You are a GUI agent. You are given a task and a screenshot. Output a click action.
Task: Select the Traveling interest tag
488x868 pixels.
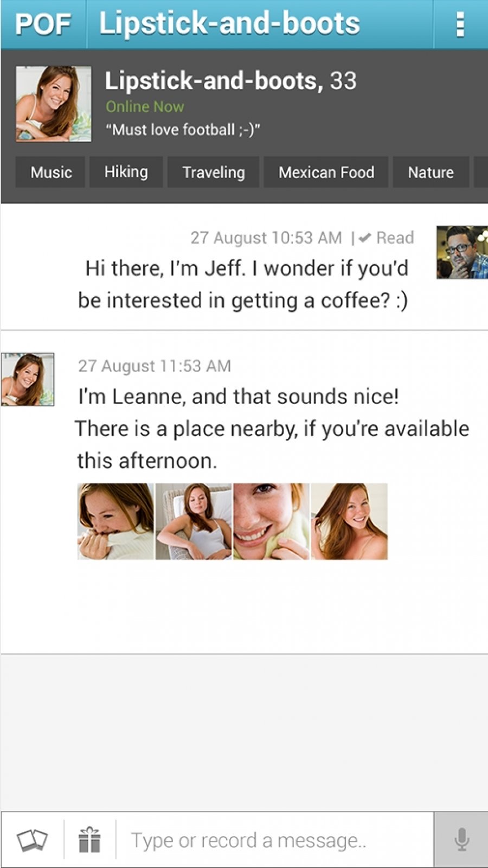(213, 172)
